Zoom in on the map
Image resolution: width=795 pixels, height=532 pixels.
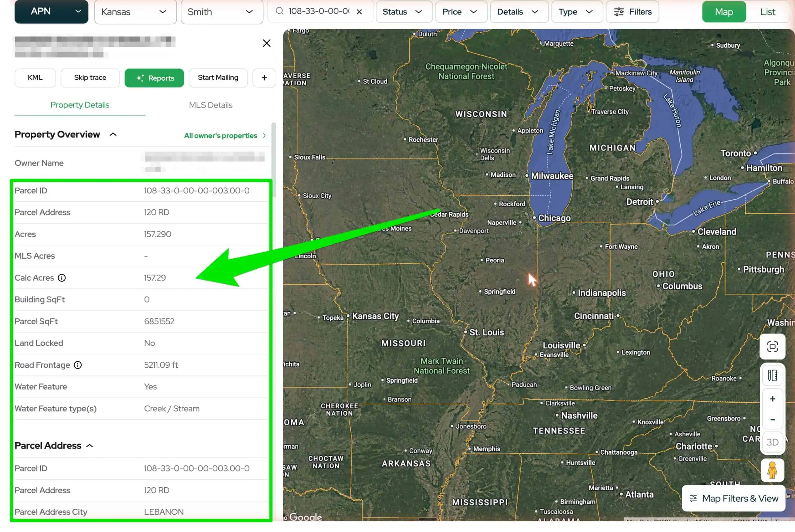coord(772,399)
